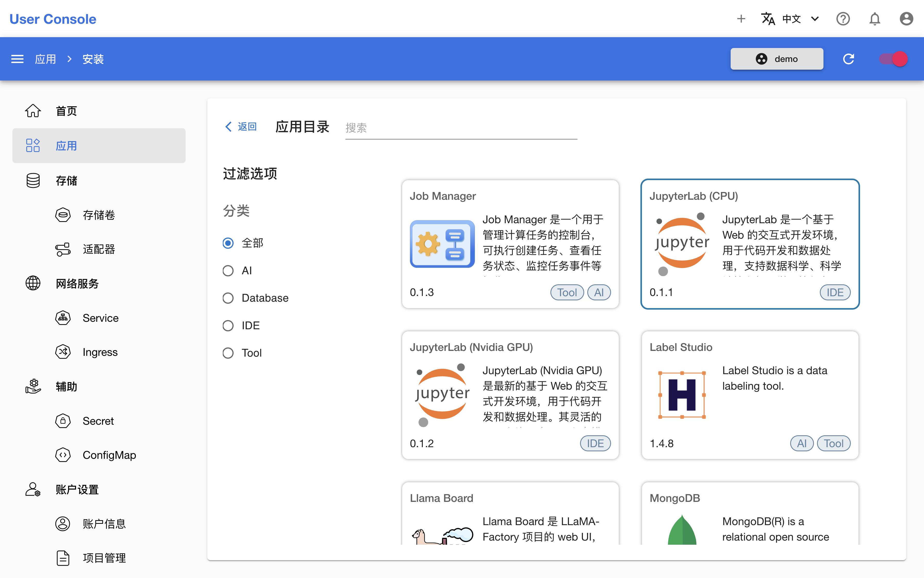
Task: Click the Secret lock icon
Action: coord(63,421)
